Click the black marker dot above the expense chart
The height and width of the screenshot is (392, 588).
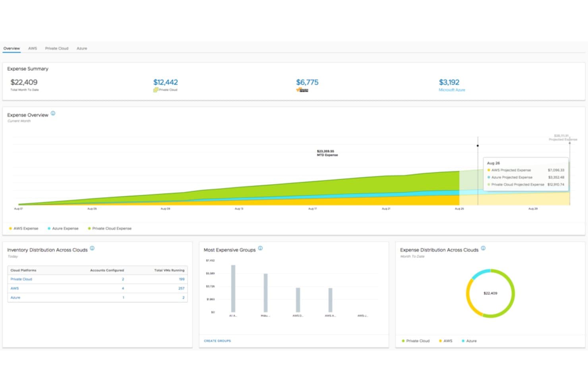click(x=478, y=146)
